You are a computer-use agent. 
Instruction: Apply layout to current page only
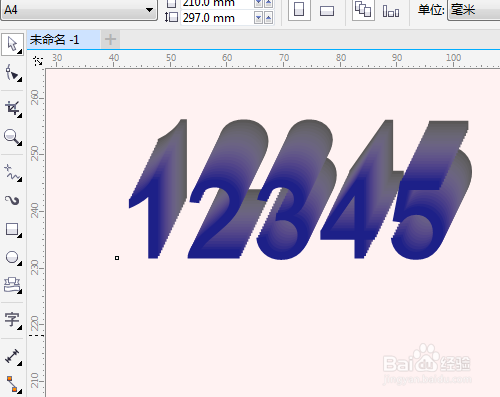[x=391, y=11]
